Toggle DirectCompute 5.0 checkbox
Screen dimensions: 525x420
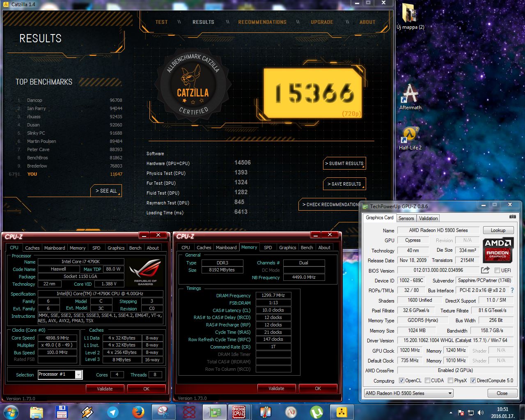473,381
